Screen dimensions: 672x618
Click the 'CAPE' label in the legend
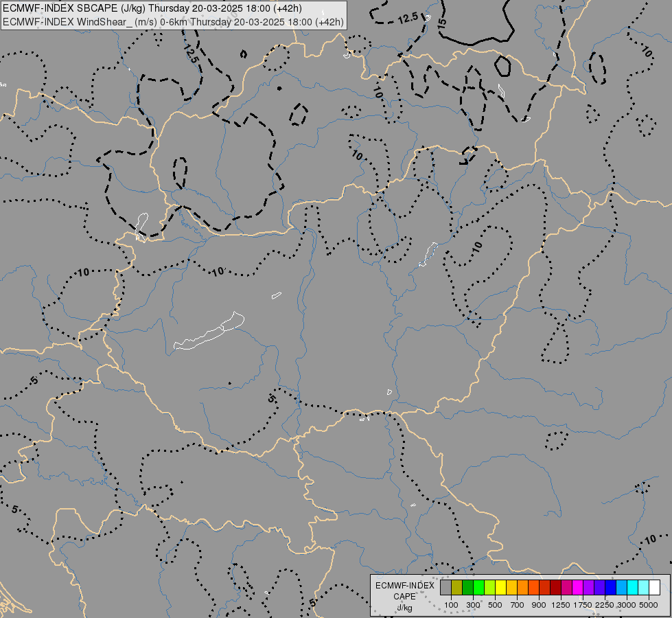[404, 597]
